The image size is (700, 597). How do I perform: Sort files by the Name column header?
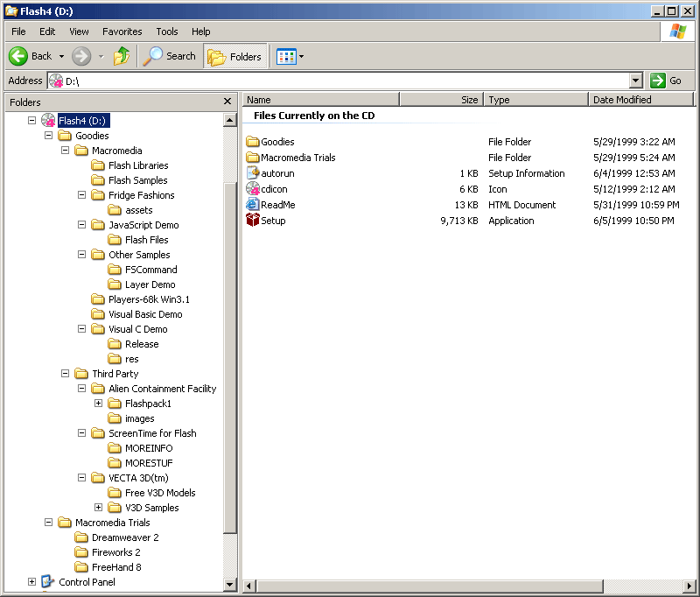click(x=321, y=100)
